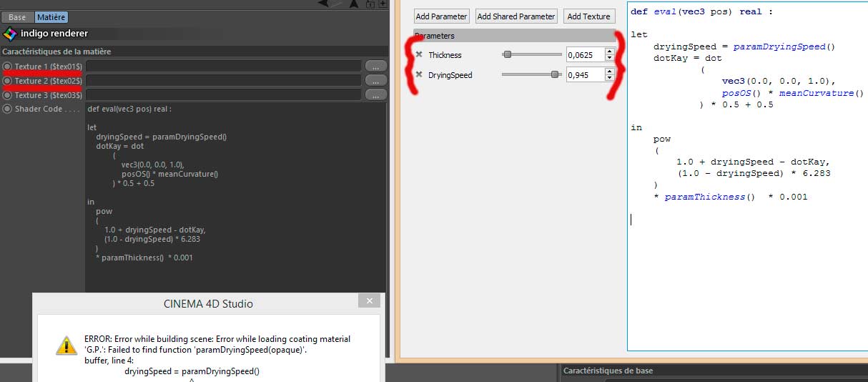Toggle the Texture 3 ($tex03$) circle marker
Image resolution: width=868 pixels, height=382 pixels.
[8, 95]
